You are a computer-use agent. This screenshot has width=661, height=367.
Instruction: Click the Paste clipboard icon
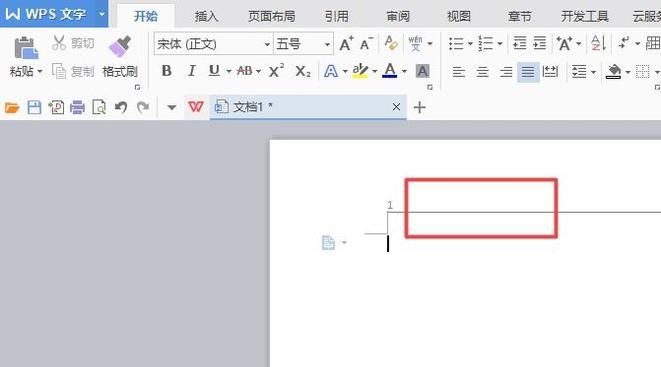click(x=26, y=48)
